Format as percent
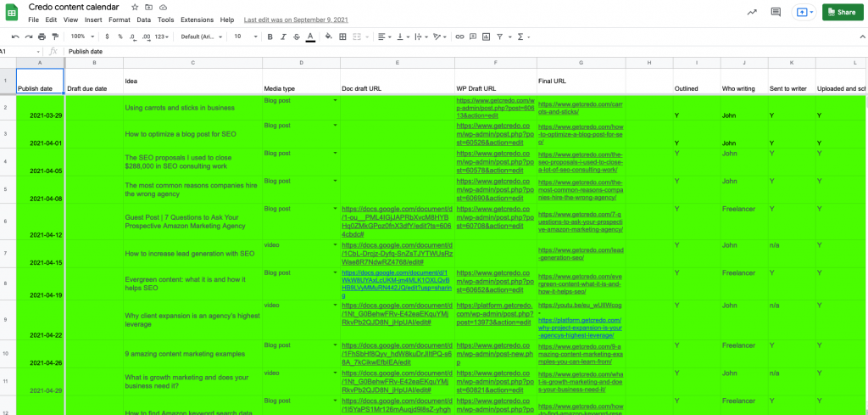The image size is (868, 415). pyautogui.click(x=120, y=36)
